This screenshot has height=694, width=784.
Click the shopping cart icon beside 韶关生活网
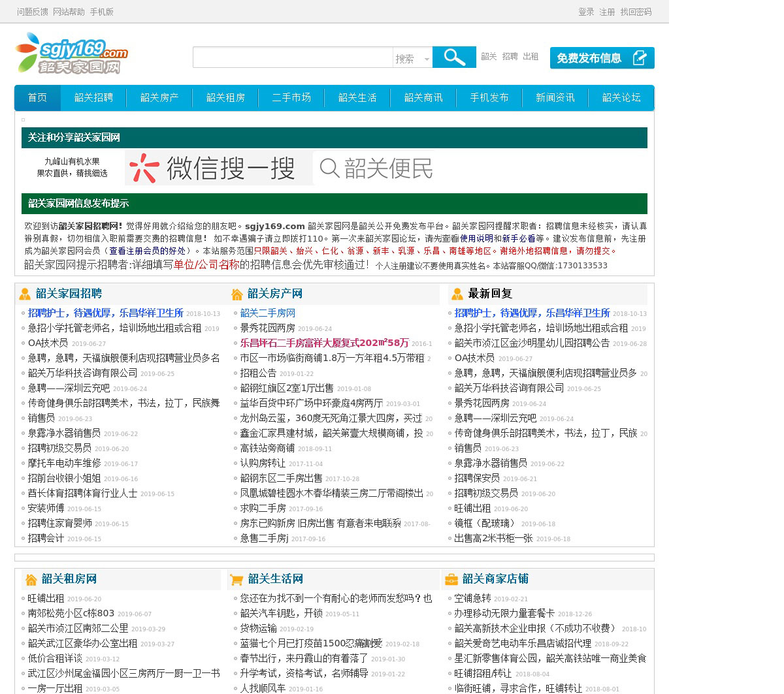[x=237, y=580]
